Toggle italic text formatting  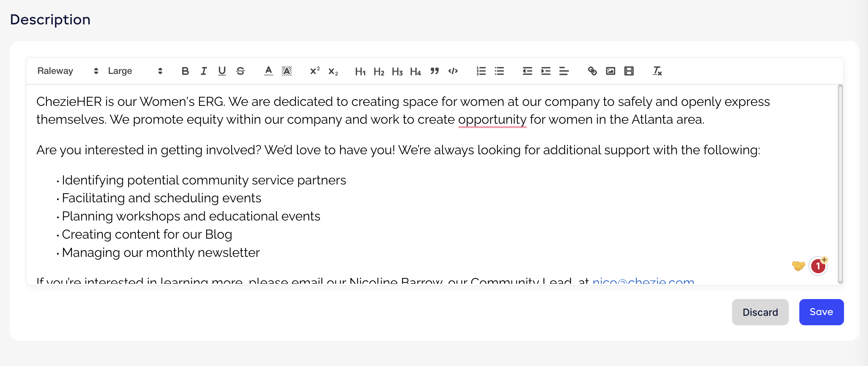coord(204,71)
